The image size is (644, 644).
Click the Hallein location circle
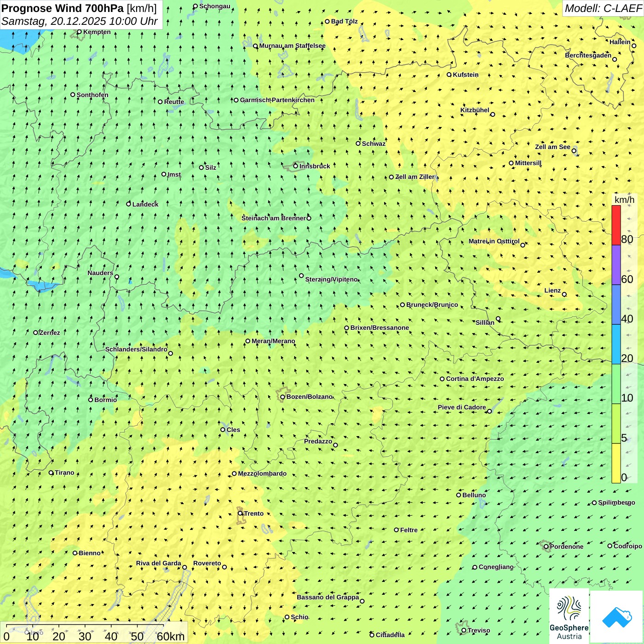634,46
